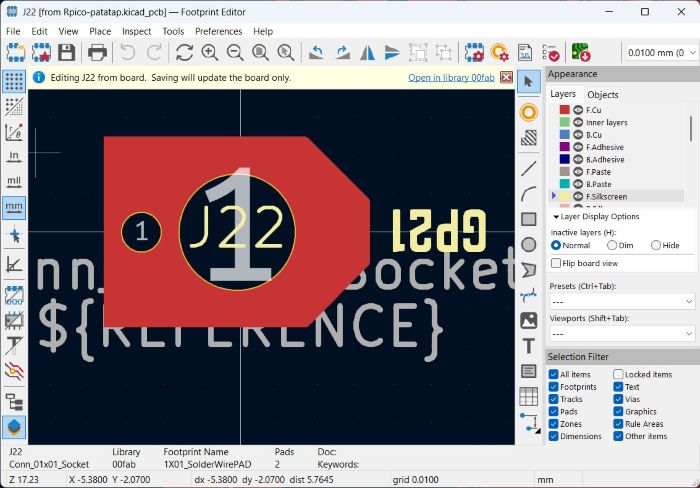This screenshot has width=700, height=488.
Task: Open the Viewports dropdown
Action: click(622, 334)
